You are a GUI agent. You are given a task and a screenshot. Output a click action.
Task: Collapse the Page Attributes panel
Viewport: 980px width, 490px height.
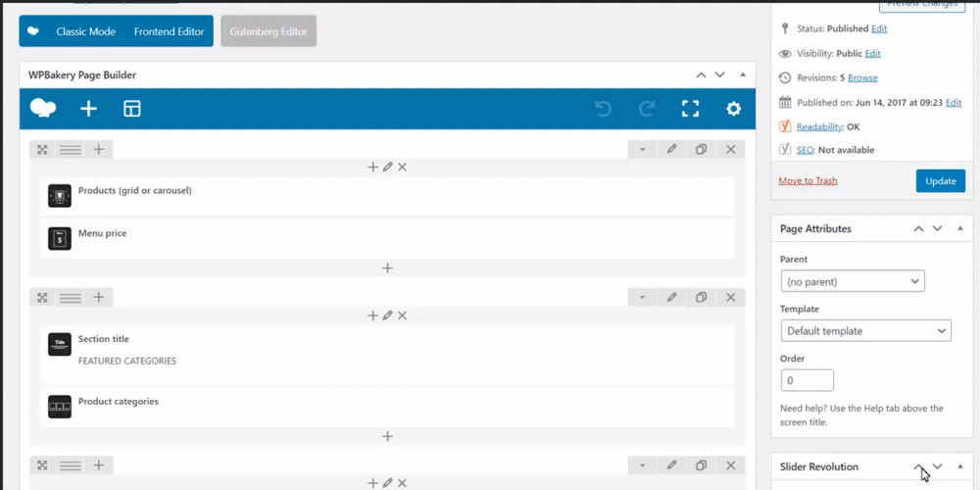(960, 228)
